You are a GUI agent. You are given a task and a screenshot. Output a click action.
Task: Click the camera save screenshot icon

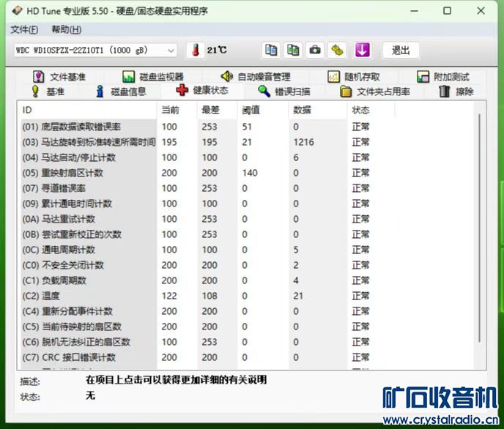(315, 50)
